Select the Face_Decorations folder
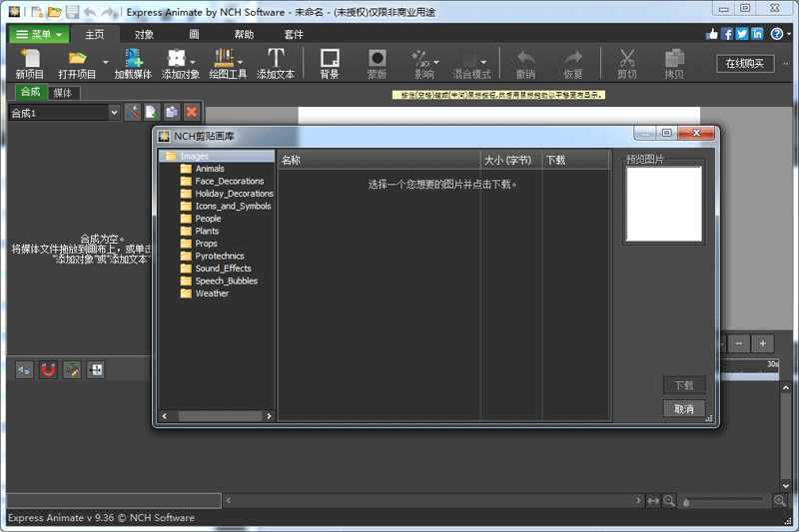The width and height of the screenshot is (799, 532). [x=230, y=182]
